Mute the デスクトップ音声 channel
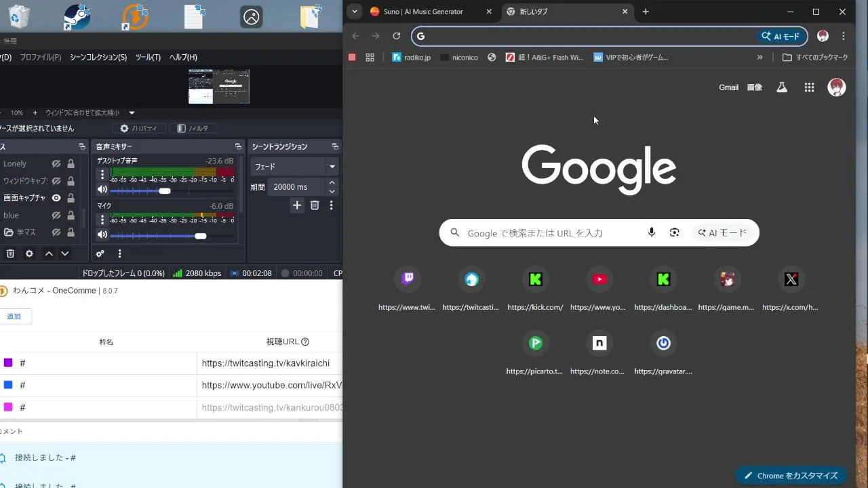 coord(102,190)
